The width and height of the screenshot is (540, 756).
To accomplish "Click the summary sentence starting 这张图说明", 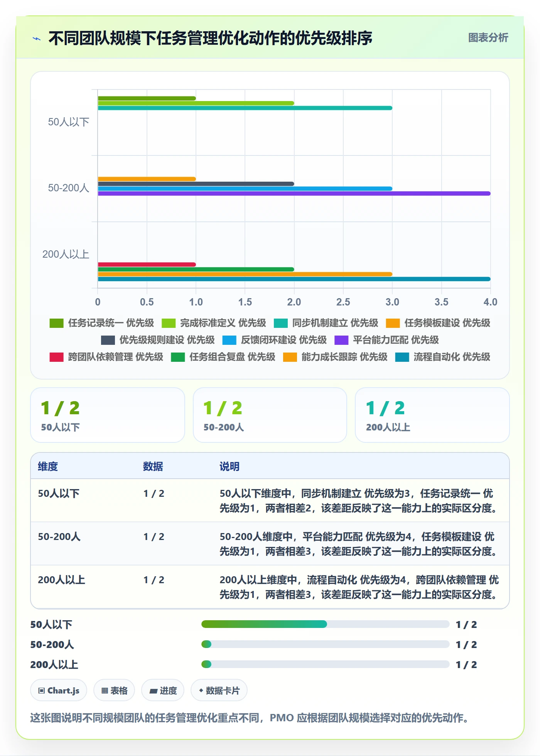I will 249,718.
